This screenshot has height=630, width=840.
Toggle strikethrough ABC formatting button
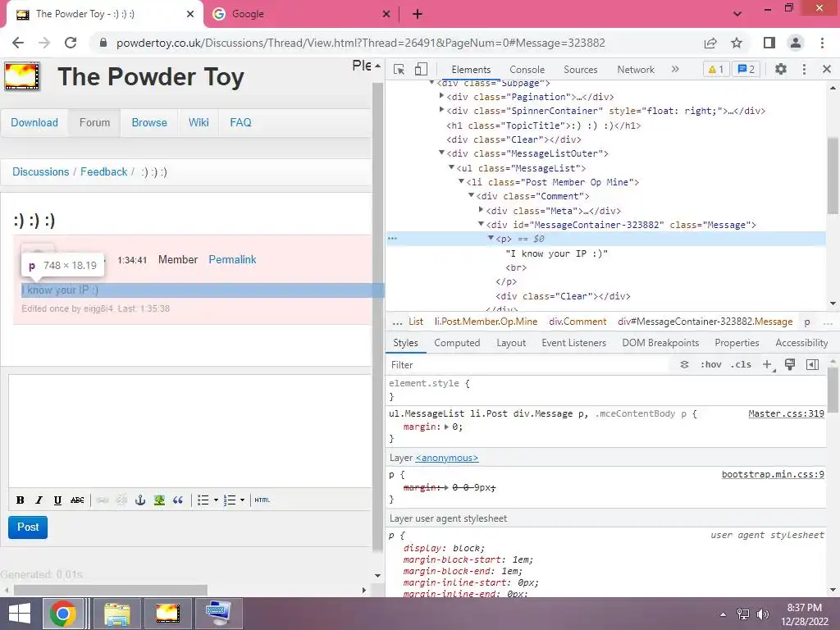coord(77,500)
